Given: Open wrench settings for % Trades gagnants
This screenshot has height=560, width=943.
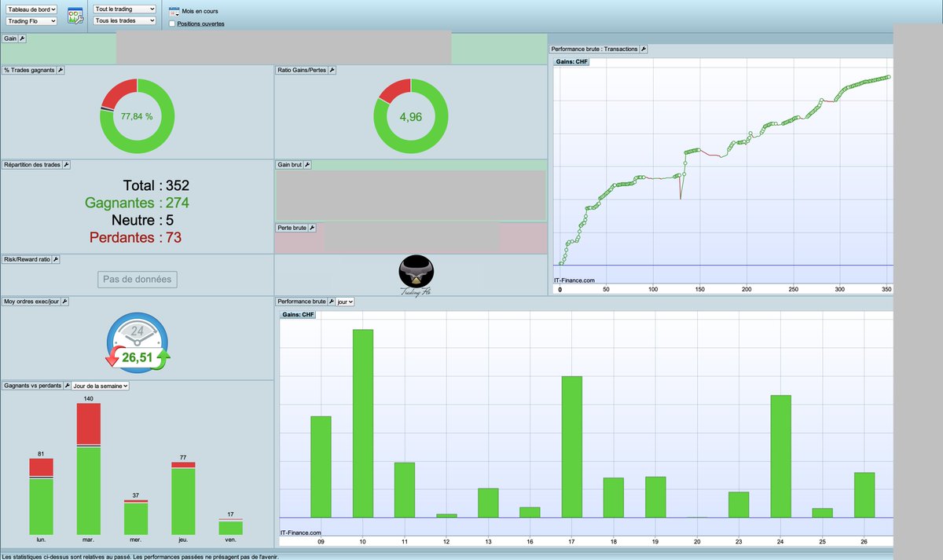Looking at the screenshot, I should click(x=61, y=70).
